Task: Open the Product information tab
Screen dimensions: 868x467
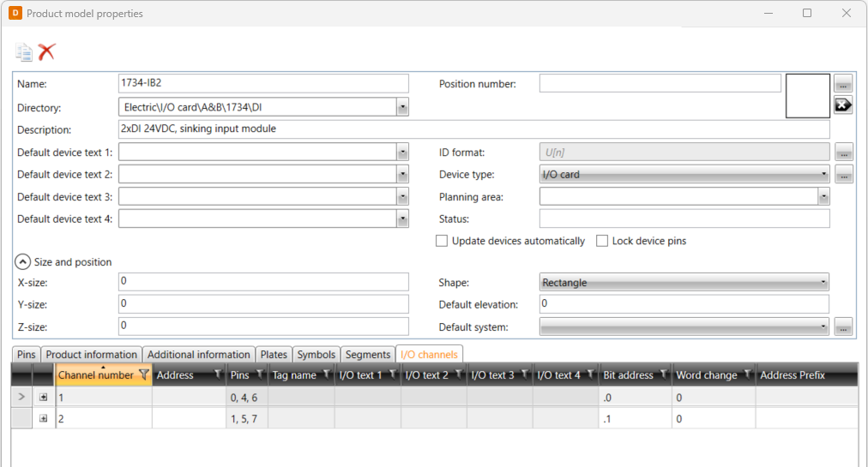Action: coord(91,355)
